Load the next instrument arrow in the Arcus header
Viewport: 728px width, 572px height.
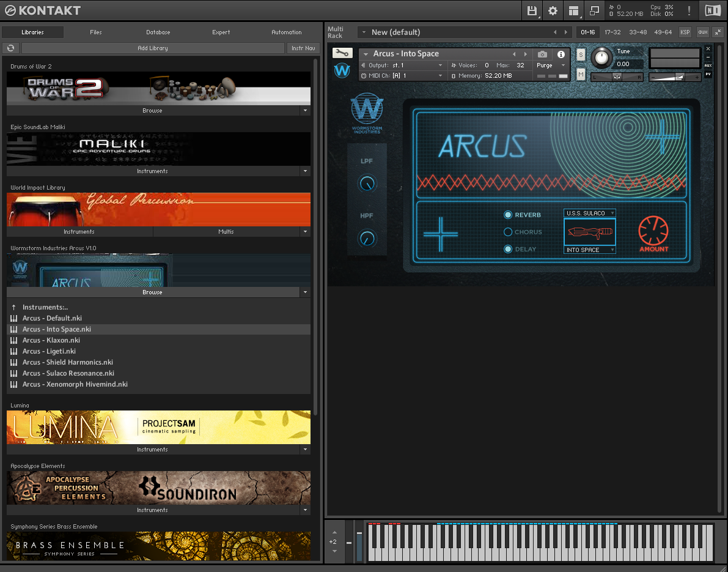pos(526,54)
